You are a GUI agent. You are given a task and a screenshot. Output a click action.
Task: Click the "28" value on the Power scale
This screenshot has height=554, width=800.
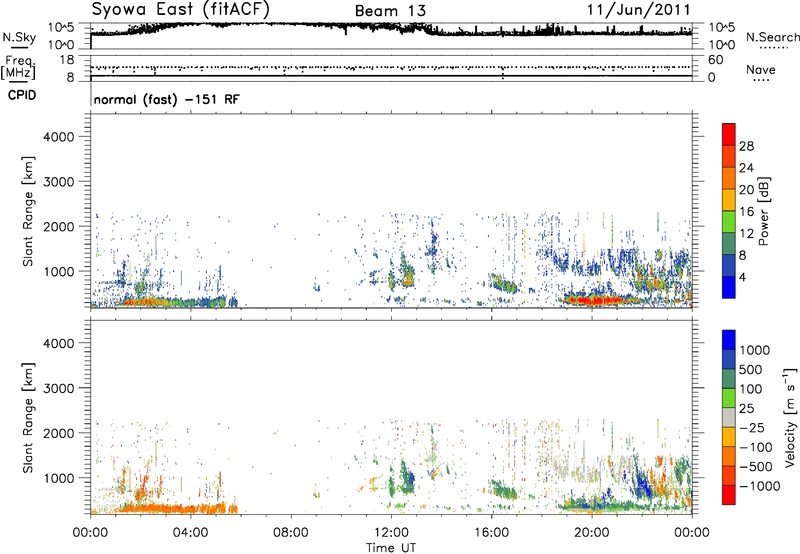pyautogui.click(x=746, y=146)
